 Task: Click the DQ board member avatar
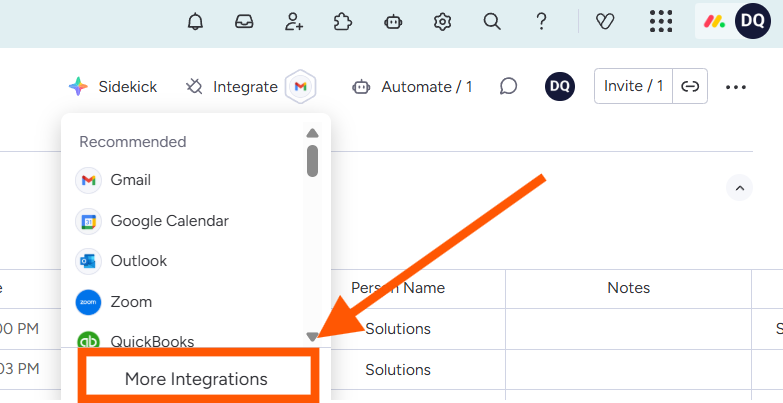[559, 86]
